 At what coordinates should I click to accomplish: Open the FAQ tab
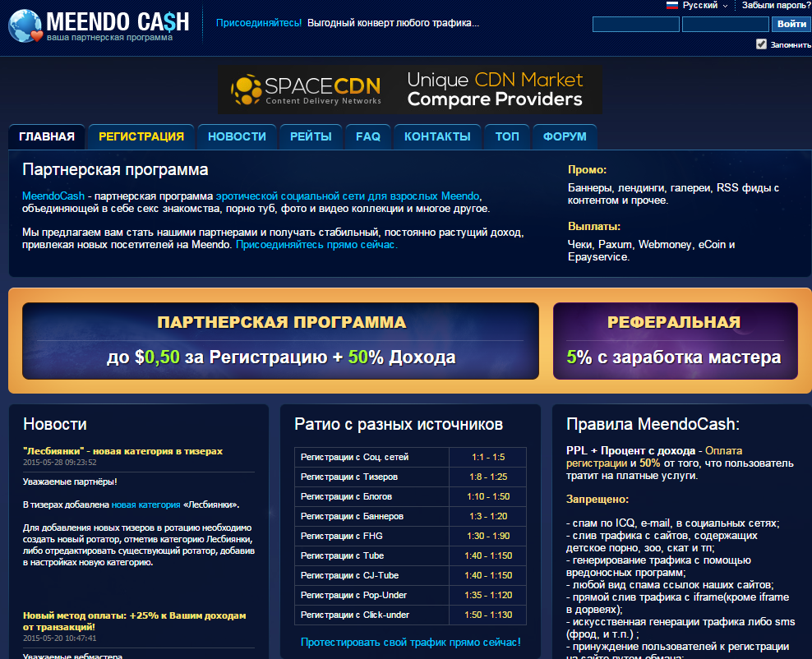point(367,136)
